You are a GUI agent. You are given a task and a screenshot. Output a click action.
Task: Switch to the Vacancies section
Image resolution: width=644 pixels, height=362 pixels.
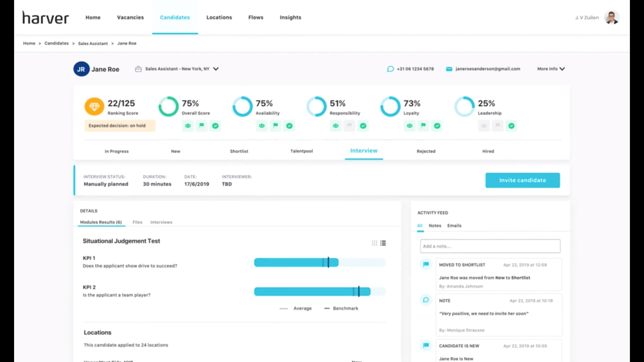pos(130,17)
